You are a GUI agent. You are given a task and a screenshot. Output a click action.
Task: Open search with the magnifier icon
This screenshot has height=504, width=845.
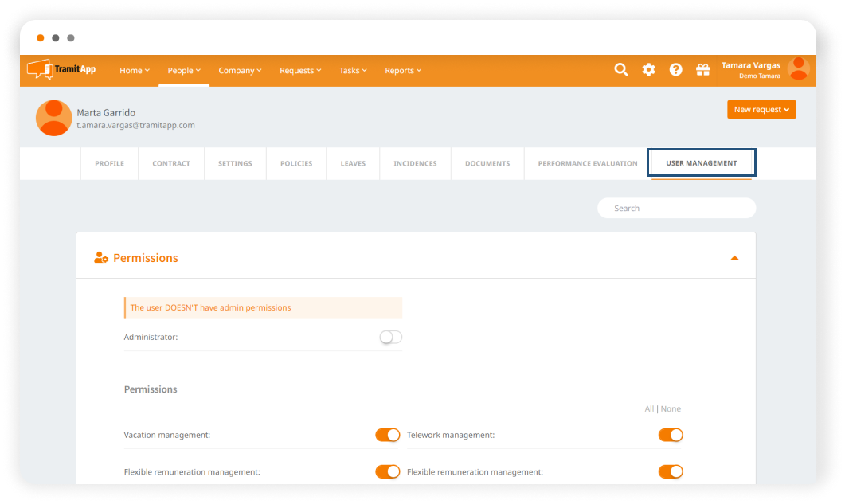click(621, 70)
